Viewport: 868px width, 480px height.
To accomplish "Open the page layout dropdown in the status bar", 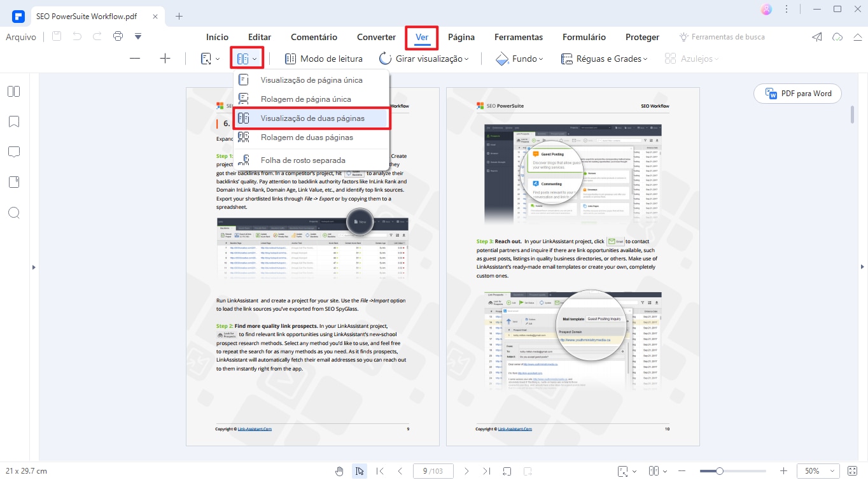I will (657, 471).
